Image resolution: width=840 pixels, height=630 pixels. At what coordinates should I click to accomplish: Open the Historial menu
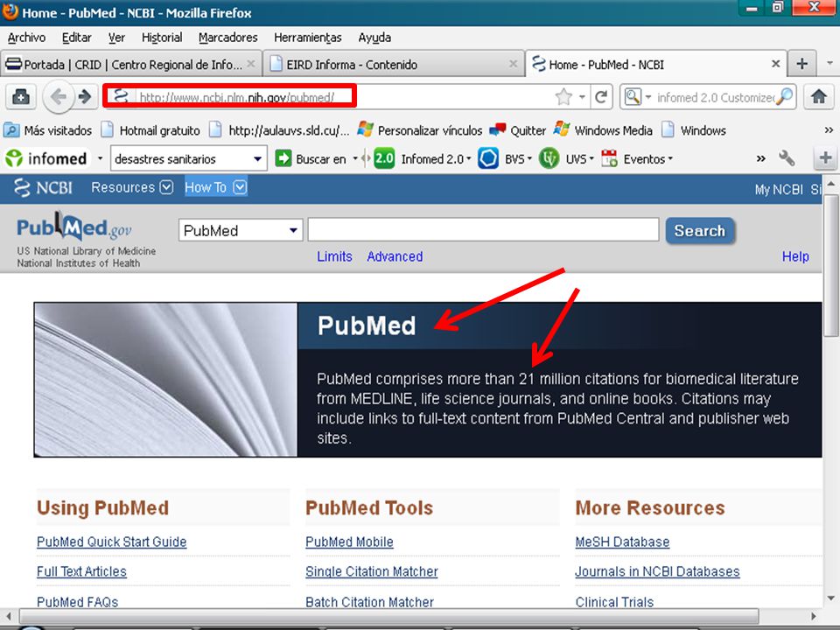(x=162, y=38)
